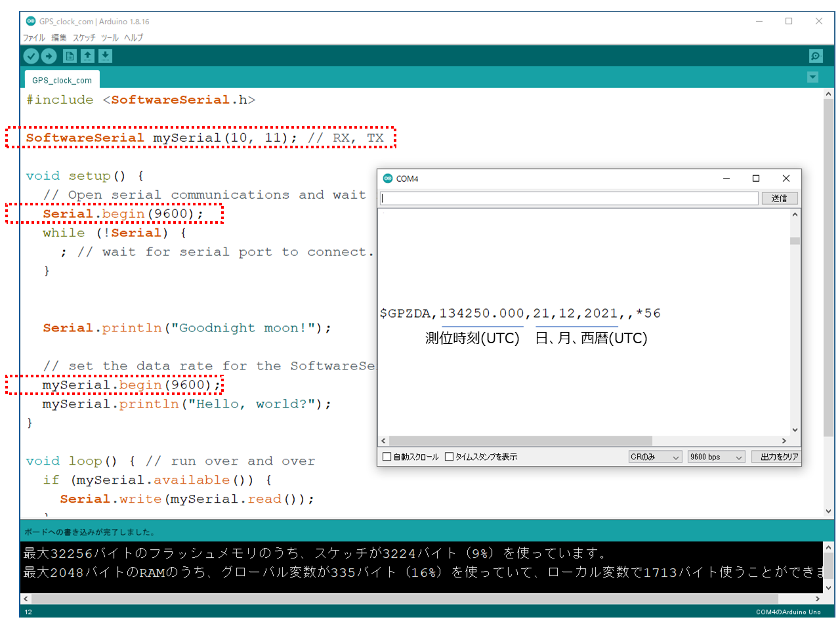Open a sketch via the New sketch icon
This screenshot has width=840, height=630.
pyautogui.click(x=69, y=56)
